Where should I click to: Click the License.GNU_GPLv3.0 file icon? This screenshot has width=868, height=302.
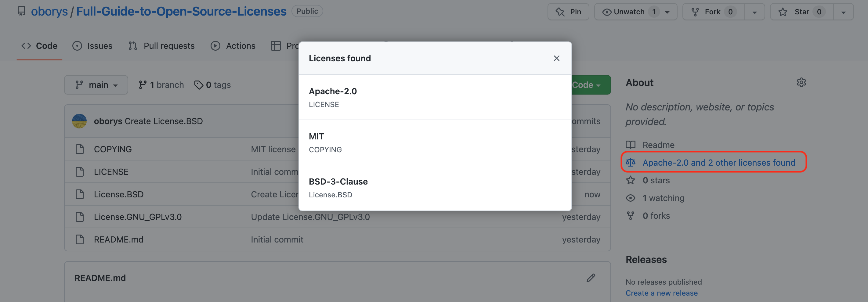coord(80,217)
